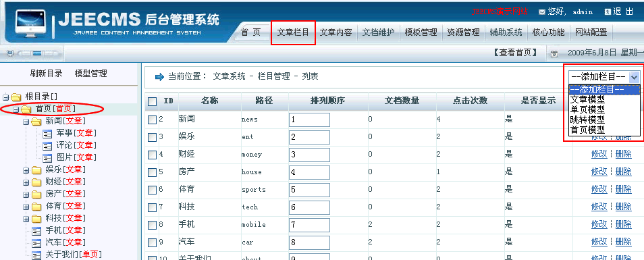Open the 辅助系统 tab
Viewport: 644px width, 260px height.
506,32
